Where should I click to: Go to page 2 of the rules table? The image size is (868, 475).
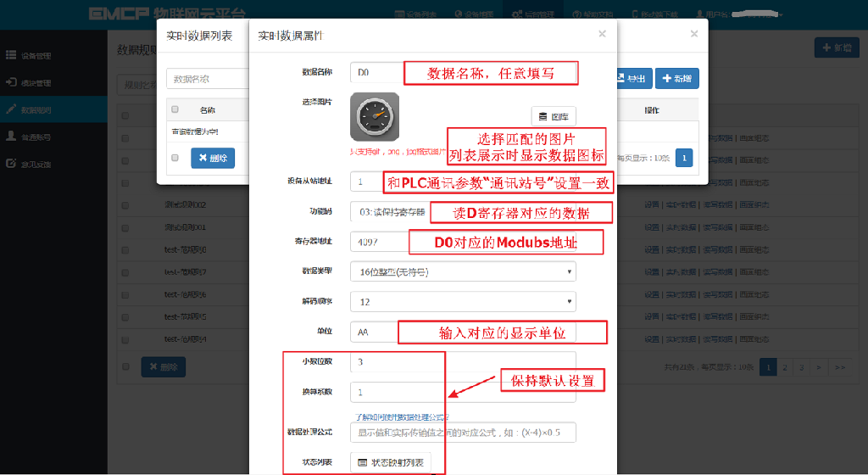(784, 367)
